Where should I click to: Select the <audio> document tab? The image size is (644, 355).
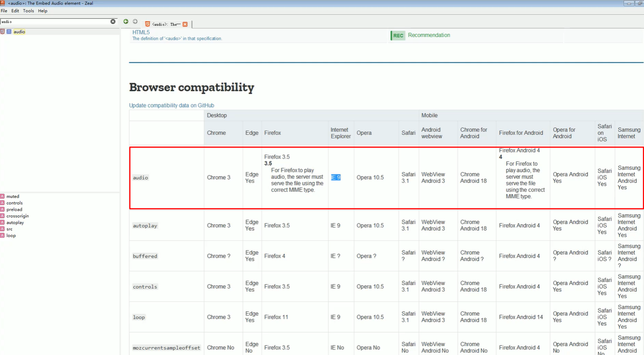pyautogui.click(x=167, y=24)
